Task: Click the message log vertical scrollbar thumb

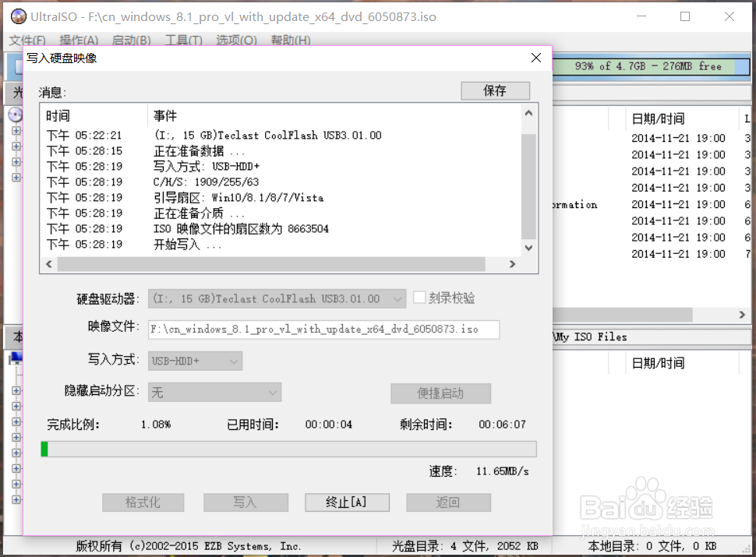Action: (x=528, y=186)
